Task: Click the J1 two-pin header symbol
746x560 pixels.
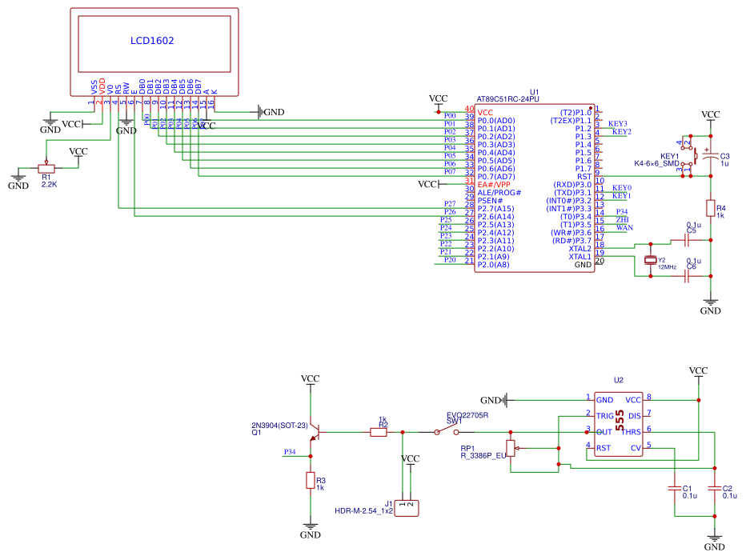Action: pos(407,508)
